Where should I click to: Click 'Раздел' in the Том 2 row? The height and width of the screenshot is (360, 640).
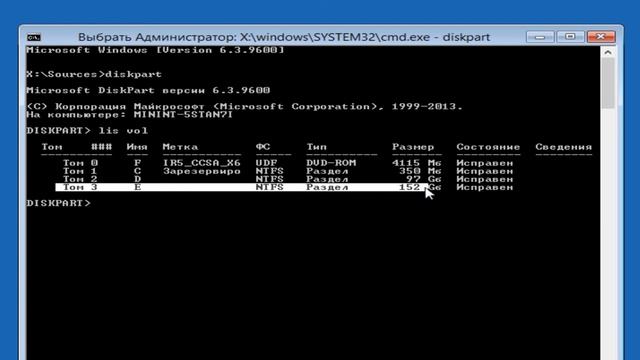(x=327, y=179)
